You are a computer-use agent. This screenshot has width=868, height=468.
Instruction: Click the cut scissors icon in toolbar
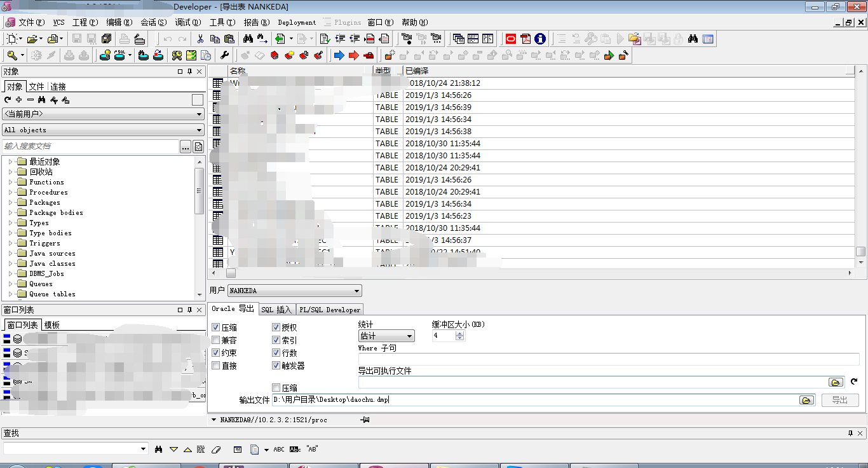200,38
